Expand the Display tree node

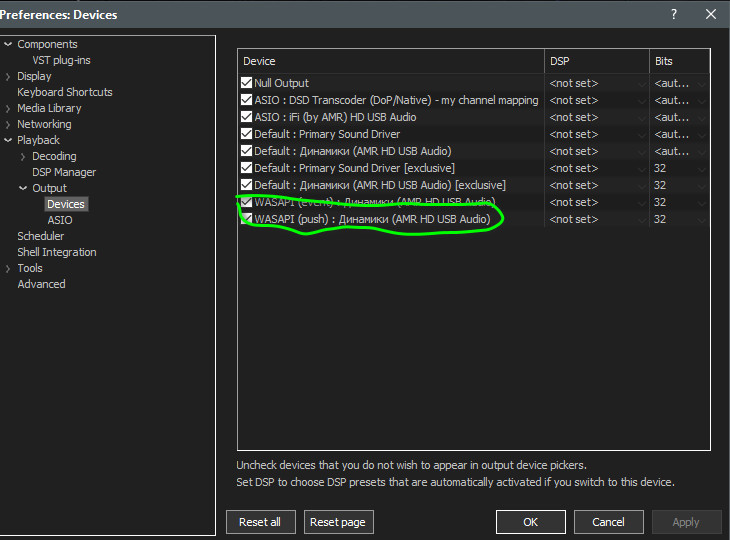(x=8, y=76)
